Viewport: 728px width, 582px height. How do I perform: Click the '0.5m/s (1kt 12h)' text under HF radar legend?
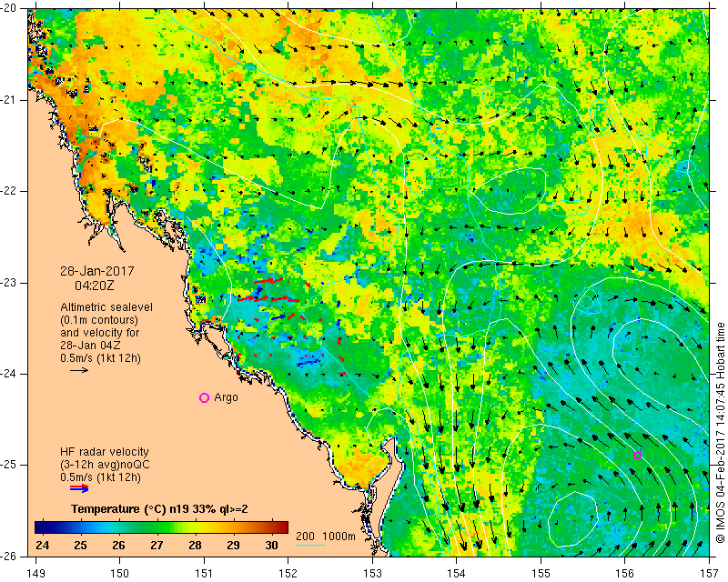point(100,477)
